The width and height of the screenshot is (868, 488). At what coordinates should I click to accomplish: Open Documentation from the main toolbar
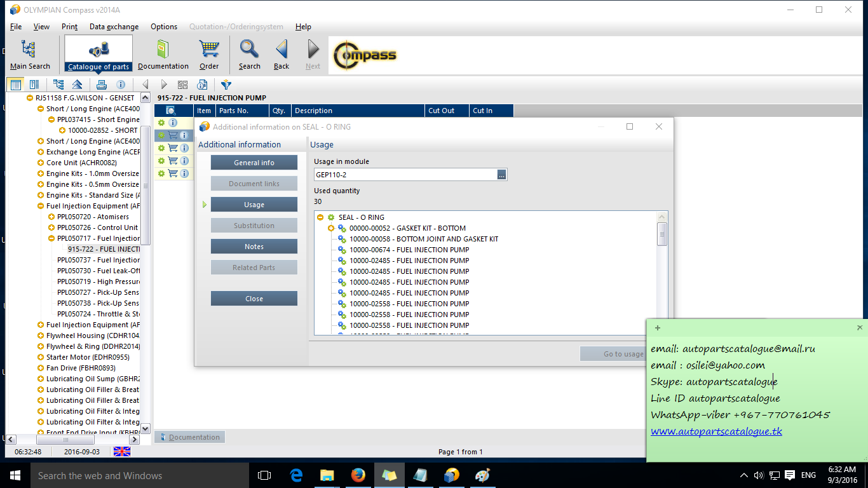pos(163,55)
